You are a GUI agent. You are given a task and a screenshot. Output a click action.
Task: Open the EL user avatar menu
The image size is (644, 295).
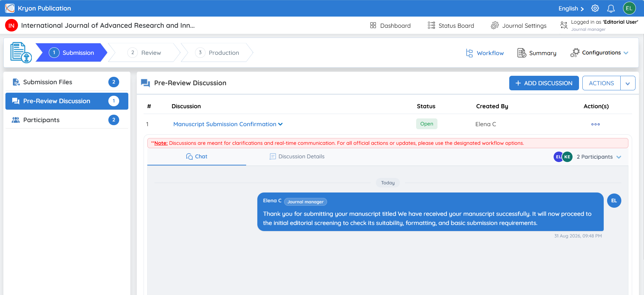click(x=629, y=8)
